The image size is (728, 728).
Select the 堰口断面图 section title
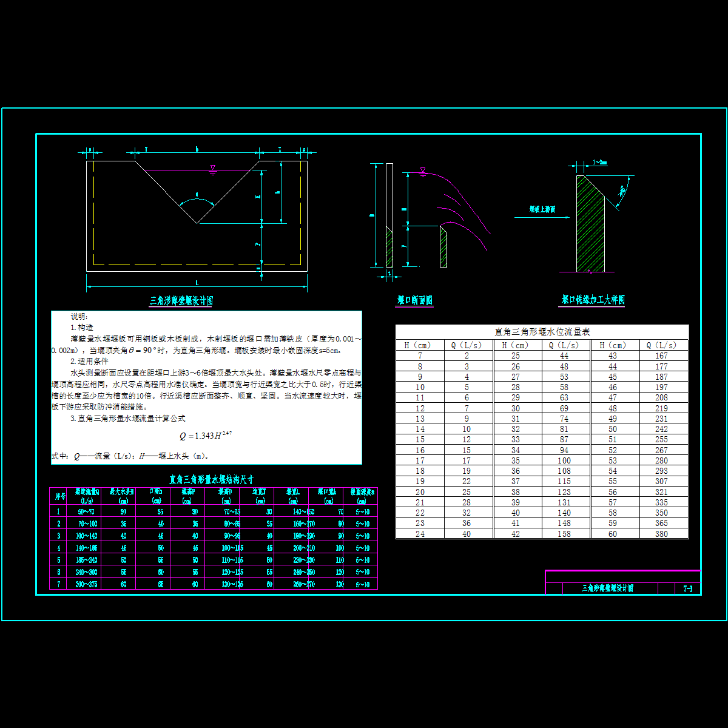(x=415, y=300)
